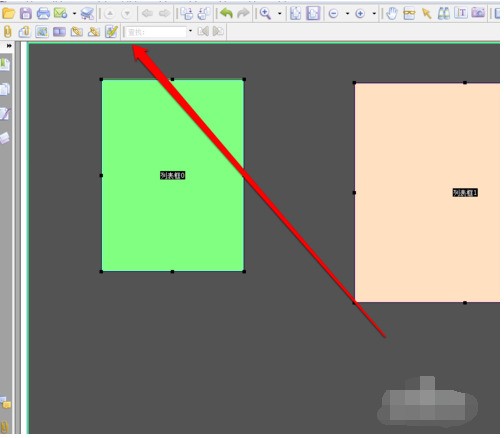
Task: Open the find box dropdown arrow
Action: click(190, 31)
